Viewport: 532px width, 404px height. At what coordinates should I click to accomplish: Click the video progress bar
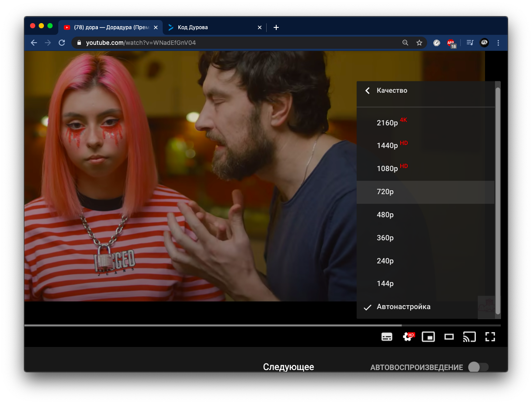[x=262, y=325]
